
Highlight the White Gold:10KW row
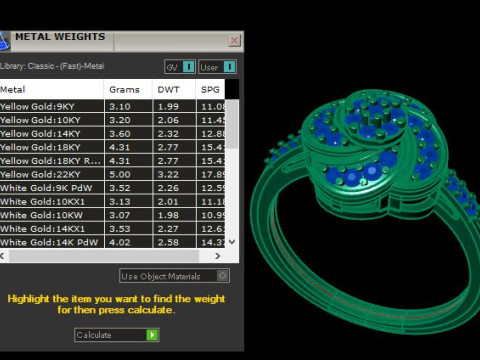(x=112, y=215)
